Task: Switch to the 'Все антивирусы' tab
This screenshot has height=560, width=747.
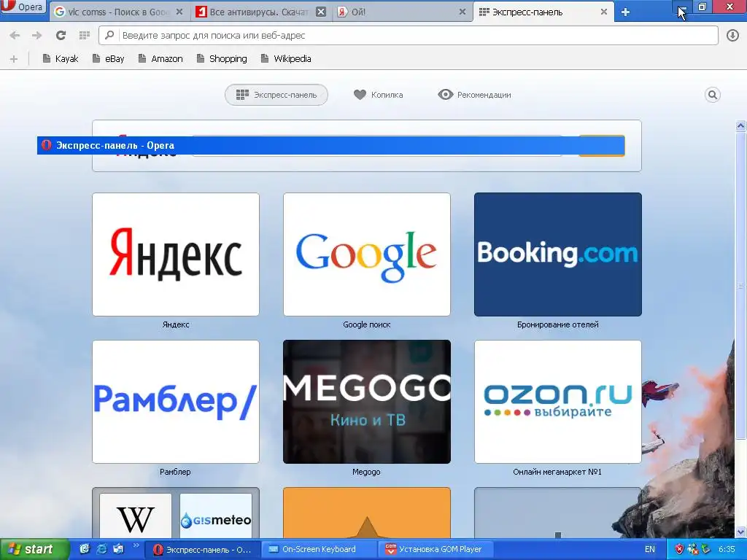Action: (260, 12)
